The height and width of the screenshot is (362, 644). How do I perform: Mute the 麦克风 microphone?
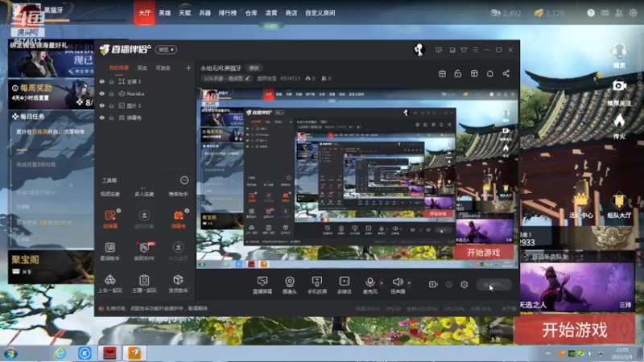[x=369, y=285]
